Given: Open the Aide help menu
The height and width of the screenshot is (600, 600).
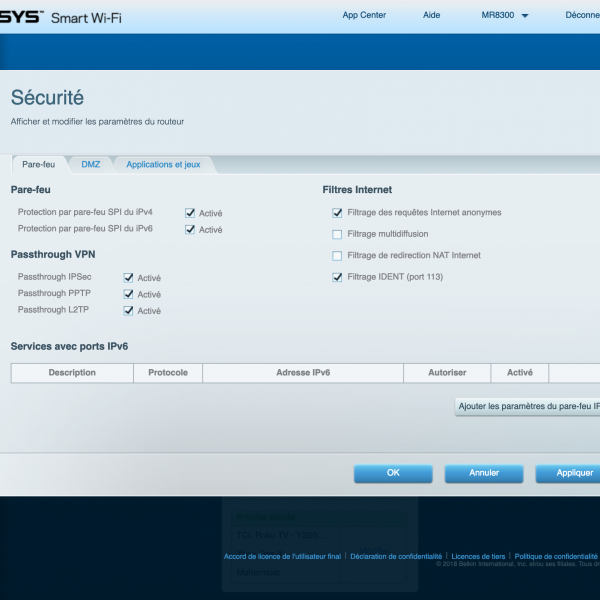Looking at the screenshot, I should click(431, 16).
